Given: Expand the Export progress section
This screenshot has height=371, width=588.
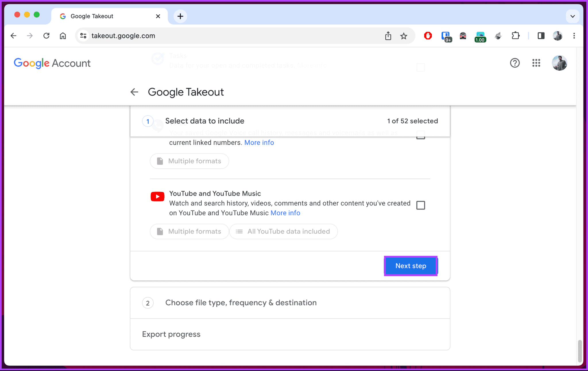Looking at the screenshot, I should (x=290, y=334).
